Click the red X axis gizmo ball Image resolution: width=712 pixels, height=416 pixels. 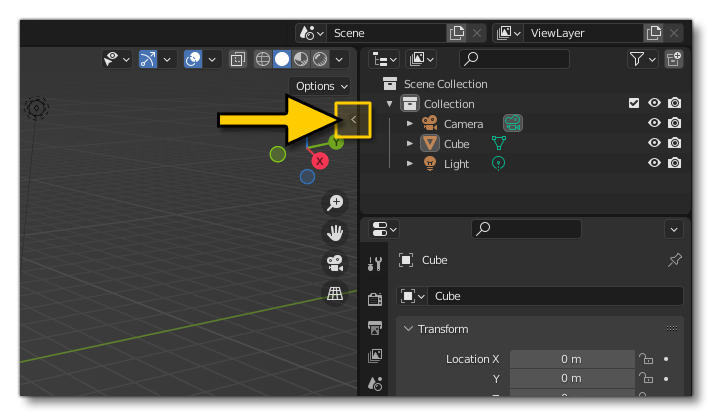point(320,160)
